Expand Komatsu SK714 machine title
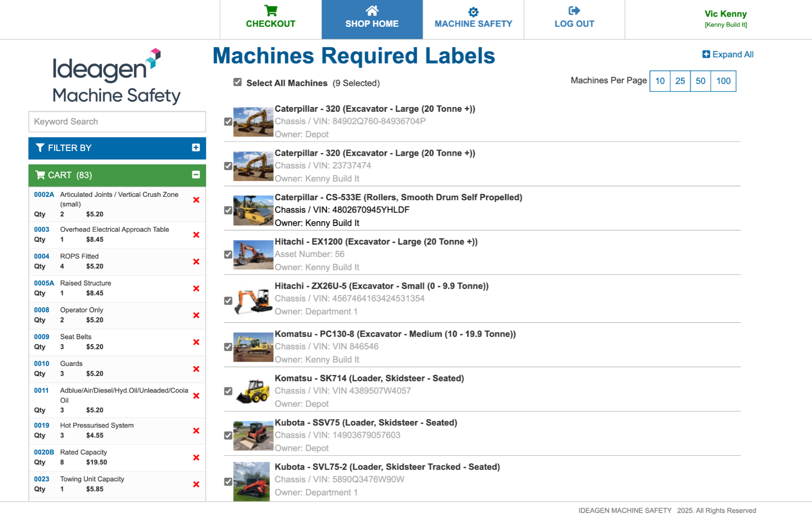This screenshot has height=516, width=812. [x=369, y=378]
